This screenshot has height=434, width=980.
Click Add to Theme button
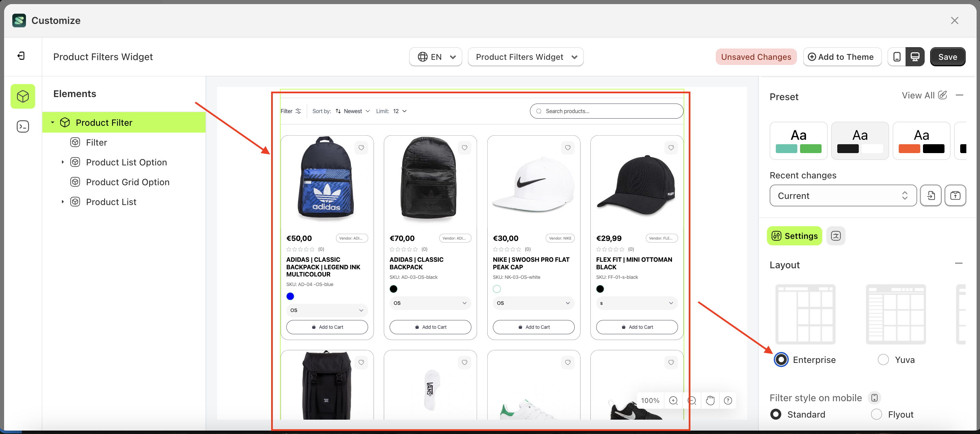842,57
